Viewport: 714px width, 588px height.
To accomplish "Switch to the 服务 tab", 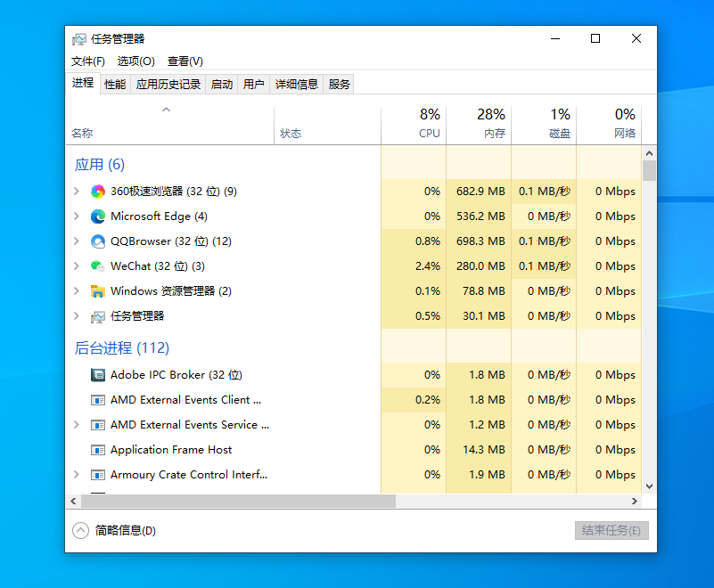I will (x=339, y=85).
